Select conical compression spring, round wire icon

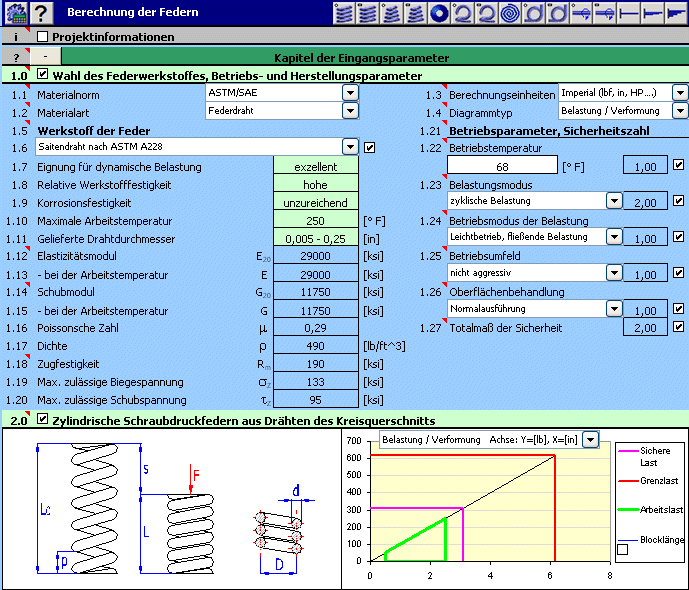click(x=392, y=12)
